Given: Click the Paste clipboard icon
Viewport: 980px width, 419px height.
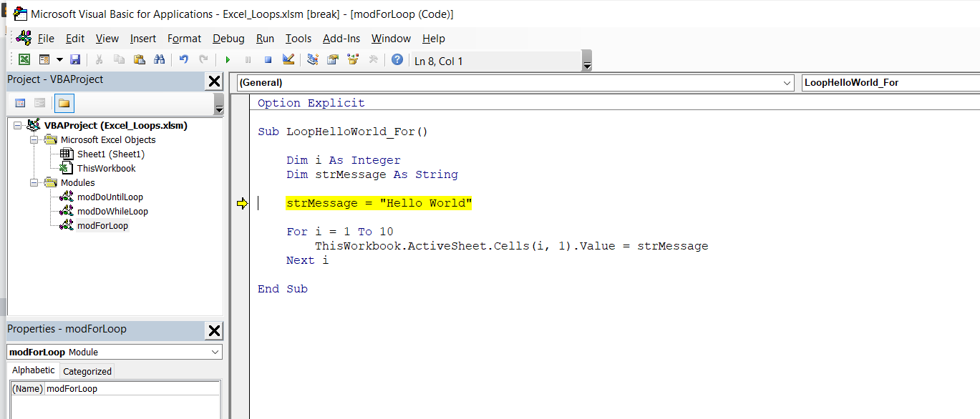Looking at the screenshot, I should pos(139,60).
